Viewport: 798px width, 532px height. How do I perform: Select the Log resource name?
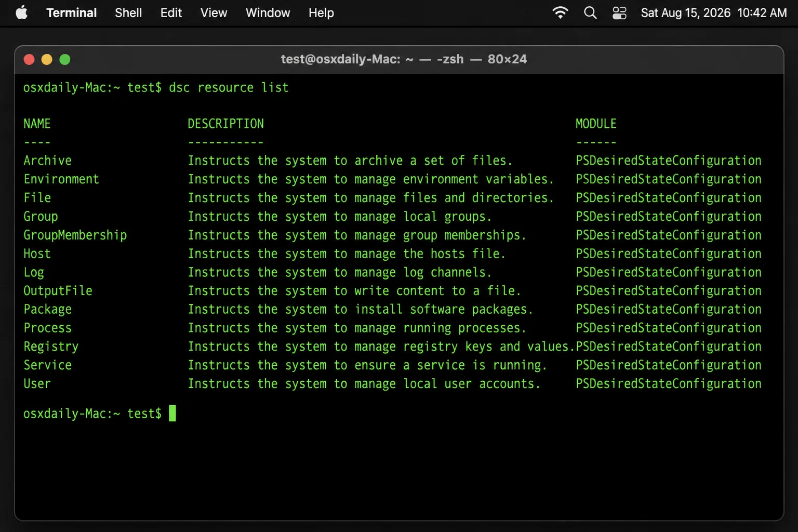click(x=34, y=273)
